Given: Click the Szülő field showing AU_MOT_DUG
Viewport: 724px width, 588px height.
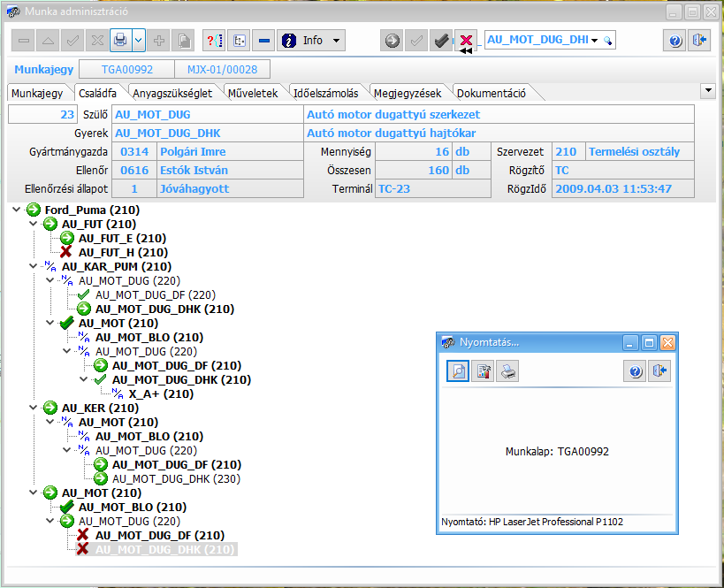Looking at the screenshot, I should click(x=208, y=115).
